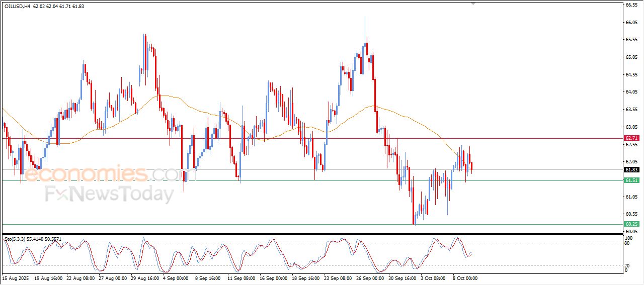
Task: Click the 66.05 price axis value
Action: pyautogui.click(x=631, y=23)
